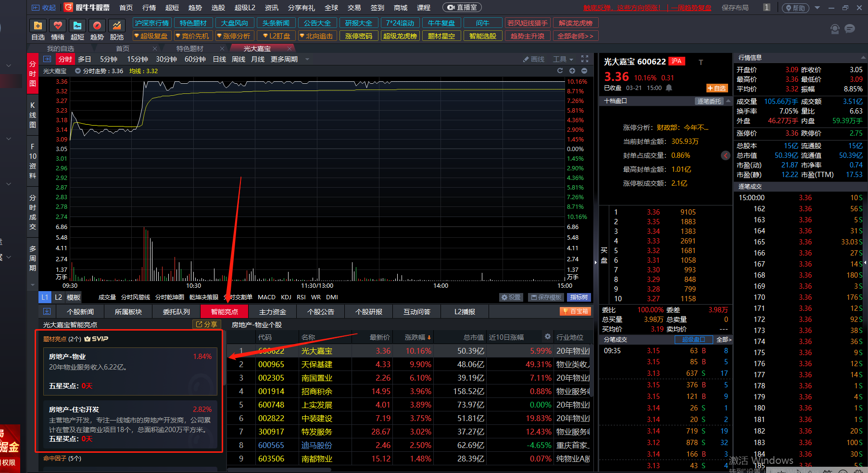Open the 选股 menu
Image resolution: width=868 pixels, height=473 pixels.
point(218,8)
